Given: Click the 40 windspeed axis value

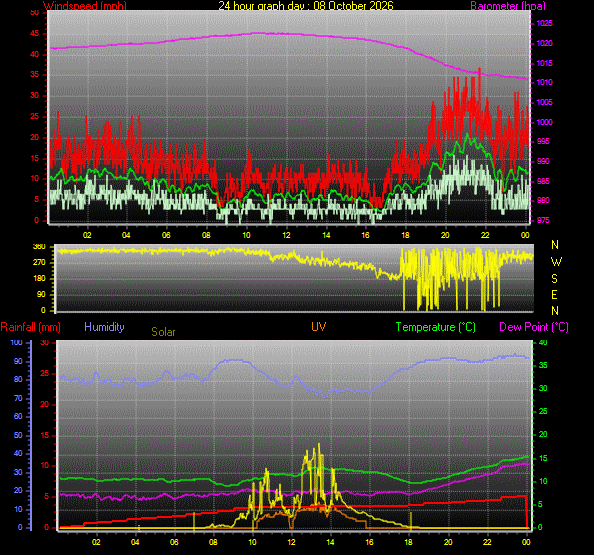Looking at the screenshot, I should coord(34,55).
